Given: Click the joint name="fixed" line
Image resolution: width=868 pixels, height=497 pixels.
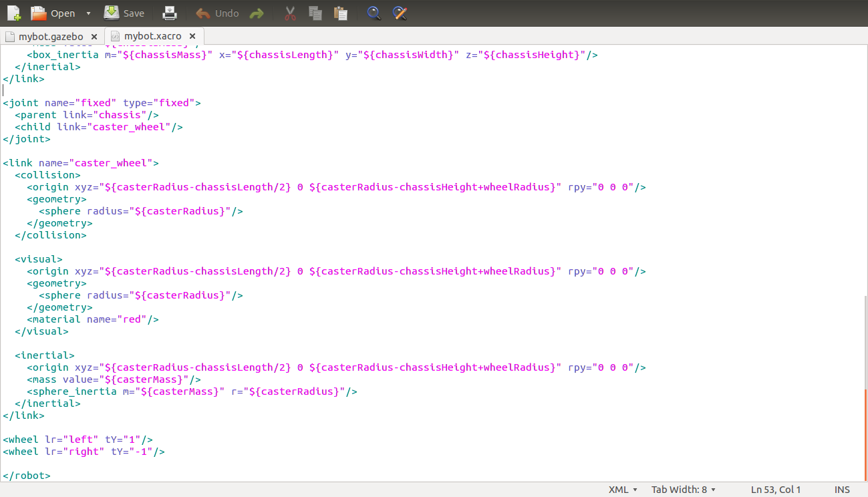Looking at the screenshot, I should [102, 103].
